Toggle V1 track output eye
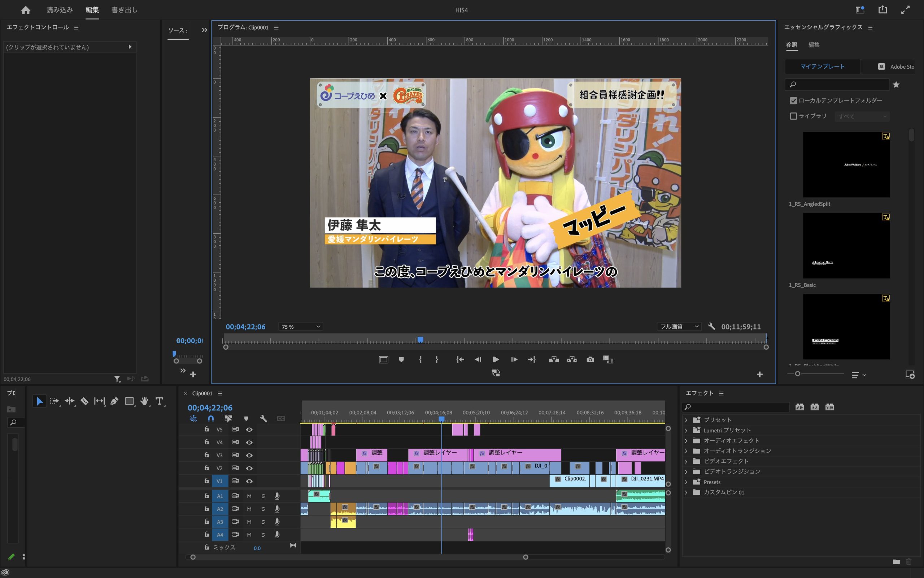The height and width of the screenshot is (578, 924). pyautogui.click(x=249, y=481)
